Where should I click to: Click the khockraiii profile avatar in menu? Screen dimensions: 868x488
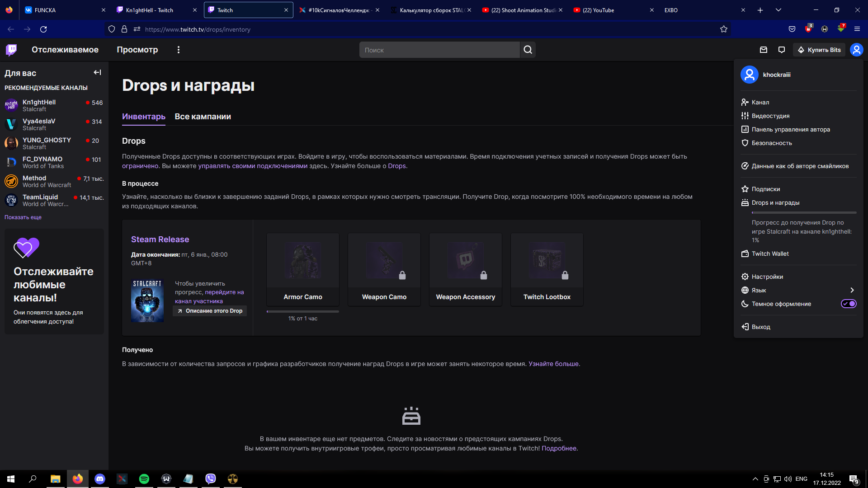pos(749,75)
